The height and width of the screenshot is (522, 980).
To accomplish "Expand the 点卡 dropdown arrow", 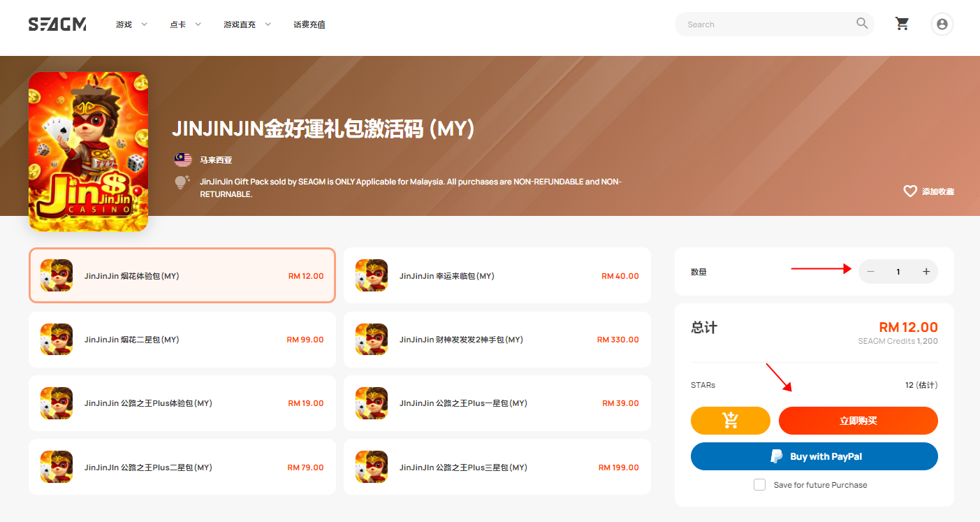I will tap(198, 24).
